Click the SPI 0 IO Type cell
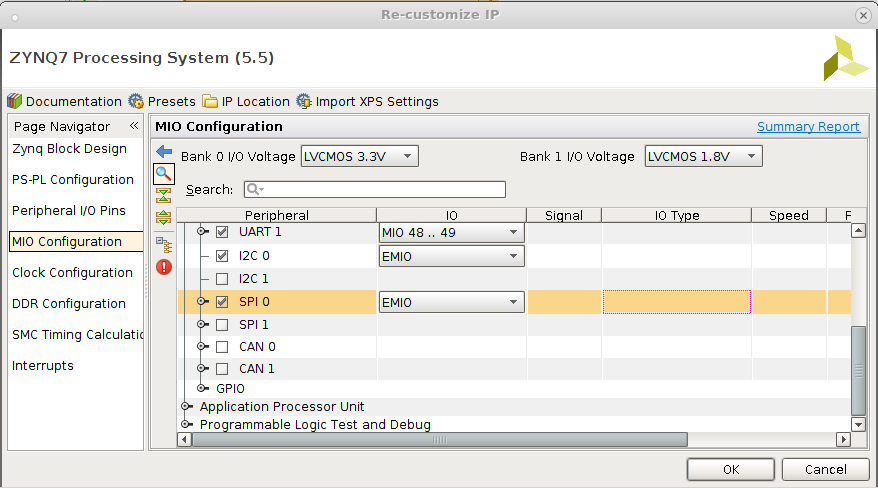The image size is (878, 488). click(x=676, y=302)
